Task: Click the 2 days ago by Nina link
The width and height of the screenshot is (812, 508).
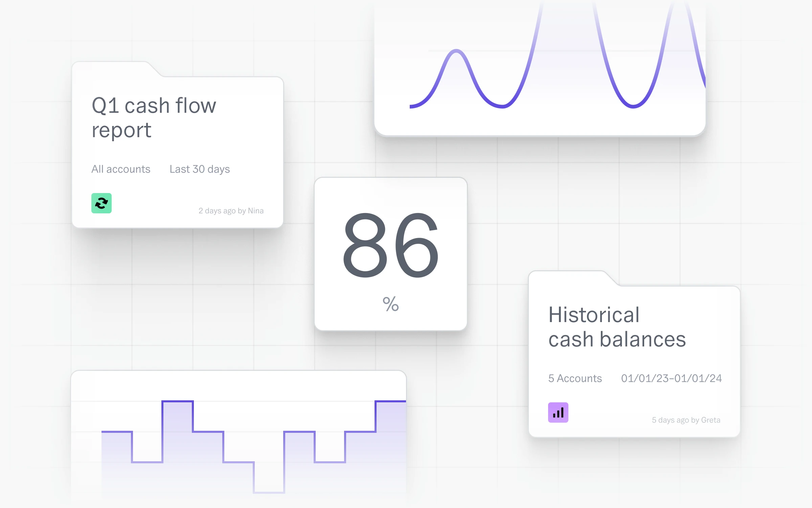Action: tap(231, 210)
